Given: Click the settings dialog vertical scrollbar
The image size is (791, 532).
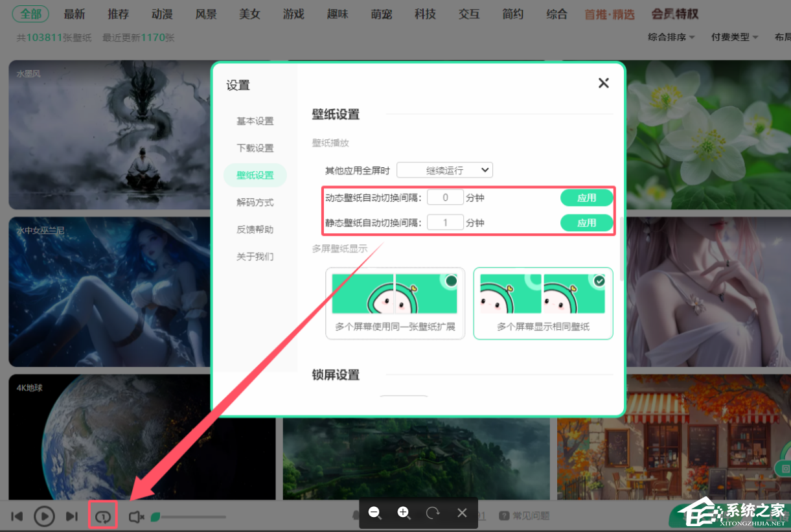Looking at the screenshot, I should coord(623,249).
